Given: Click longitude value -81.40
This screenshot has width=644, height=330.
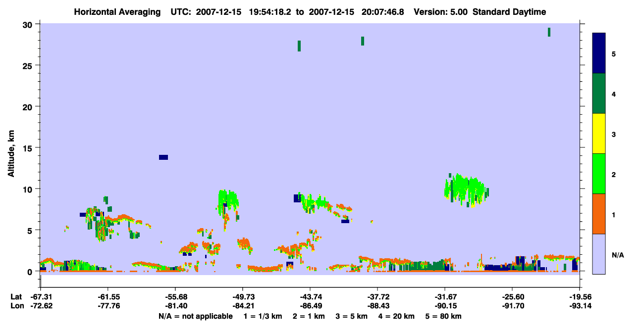Looking at the screenshot, I should [175, 306].
